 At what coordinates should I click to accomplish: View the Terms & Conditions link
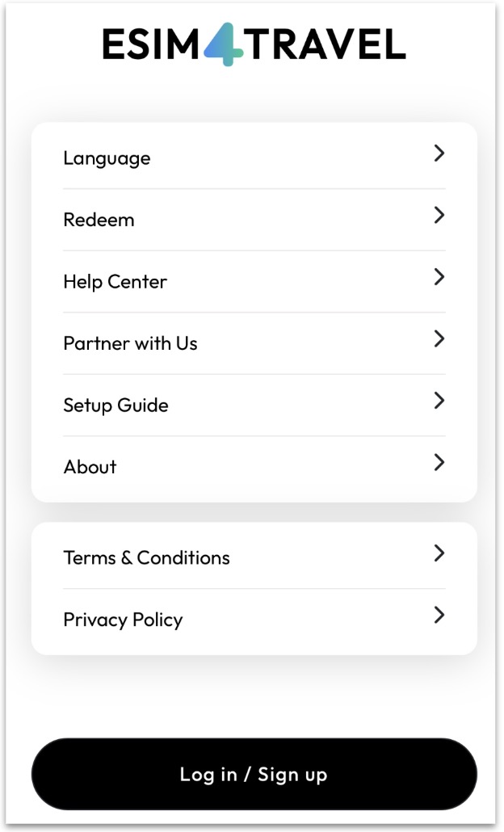point(146,558)
